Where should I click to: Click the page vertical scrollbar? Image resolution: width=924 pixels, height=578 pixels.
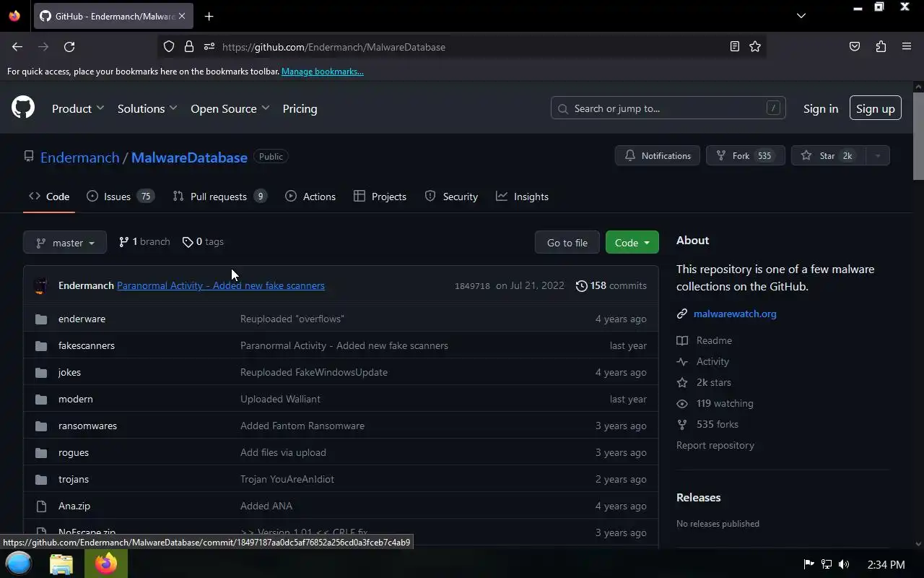[918, 136]
